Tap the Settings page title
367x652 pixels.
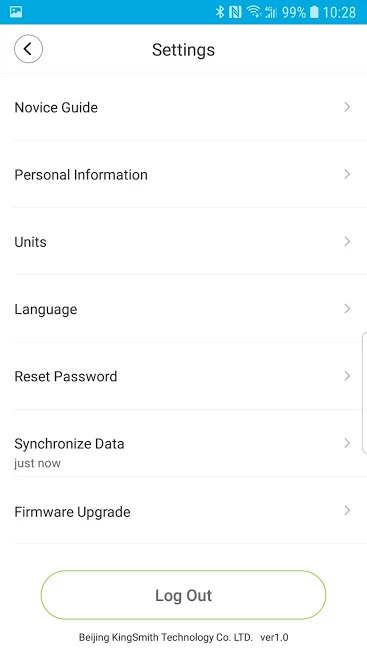pos(183,50)
